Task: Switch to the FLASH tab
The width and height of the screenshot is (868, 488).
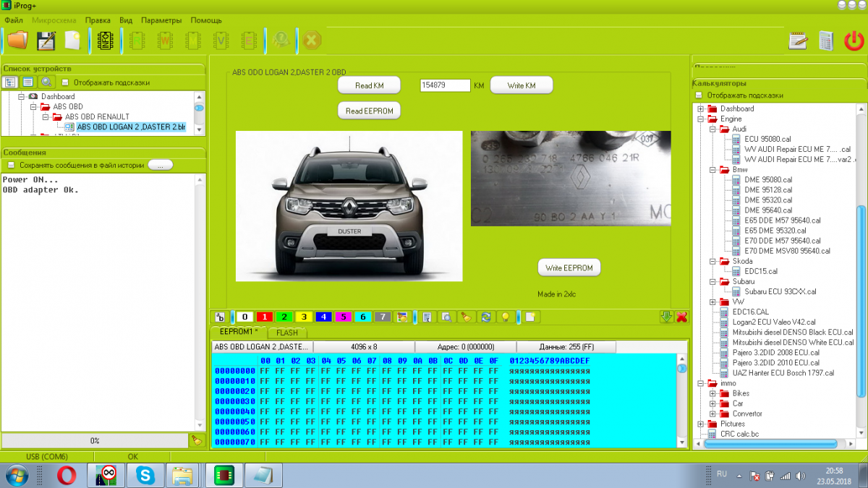Action: tap(286, 333)
